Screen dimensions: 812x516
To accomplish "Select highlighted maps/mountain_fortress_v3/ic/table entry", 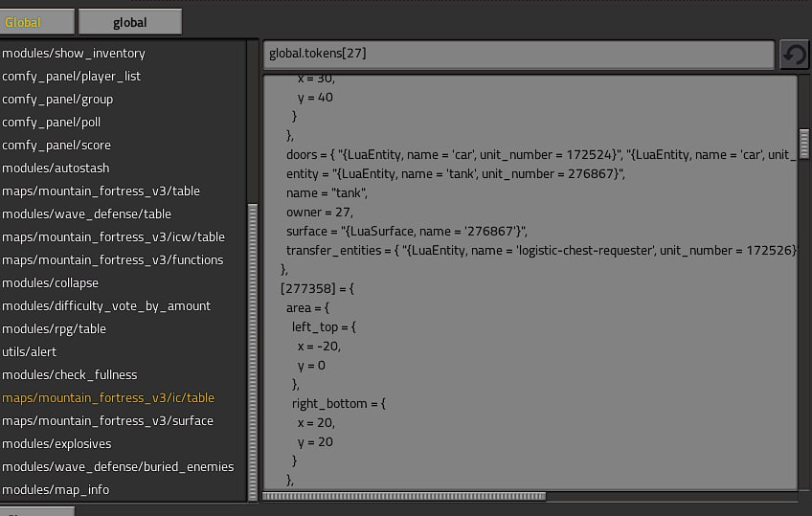I will (x=108, y=398).
